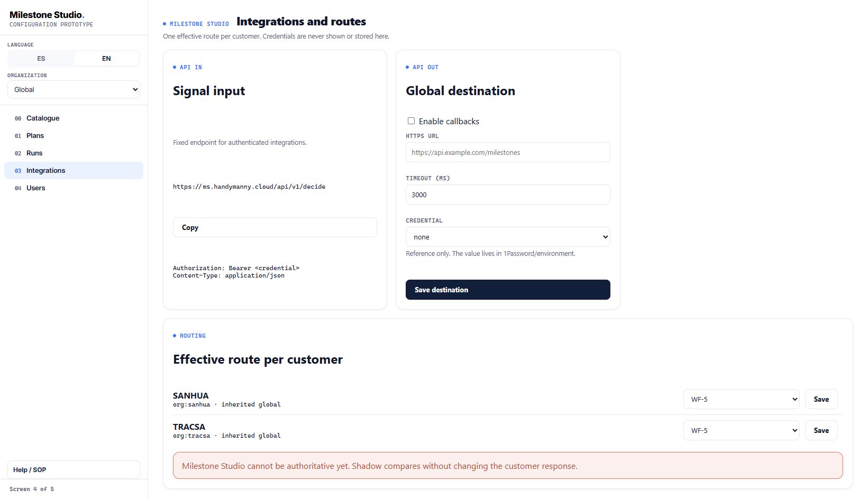Screen dimensions: 868x499
Task: Open the Users section
Action: click(x=74, y=188)
